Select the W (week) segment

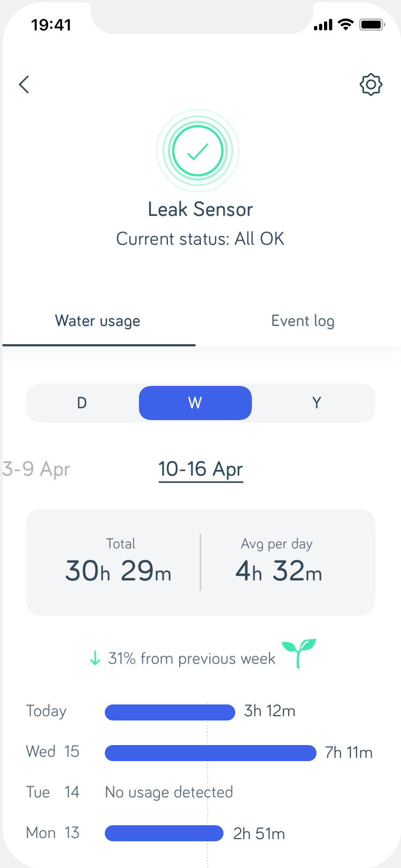[195, 403]
